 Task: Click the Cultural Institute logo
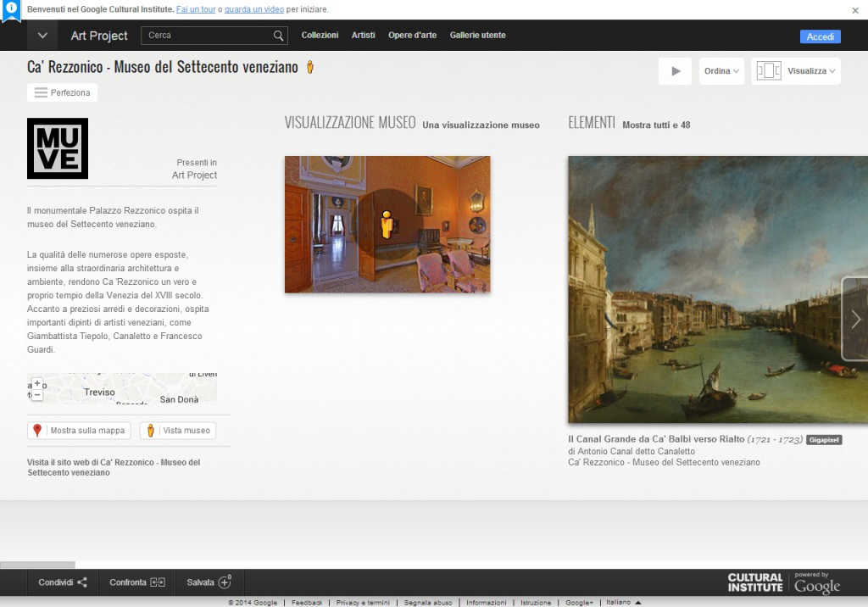(x=755, y=582)
